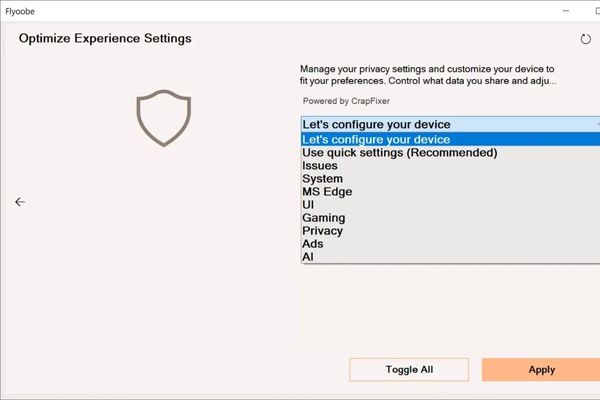Pick System from the dropdown list
The width and height of the screenshot is (600, 400).
click(322, 179)
